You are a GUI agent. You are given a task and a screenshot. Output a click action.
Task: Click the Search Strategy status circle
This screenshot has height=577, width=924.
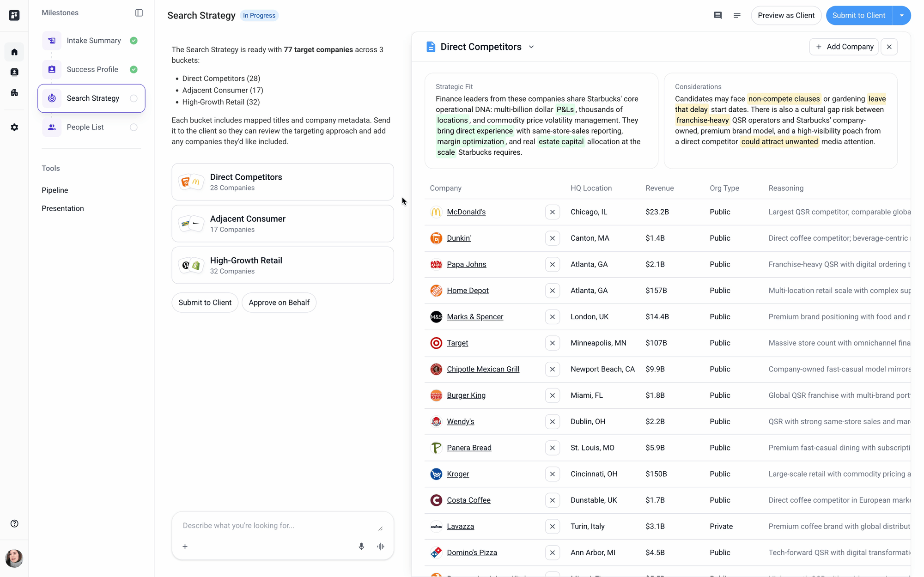click(134, 98)
